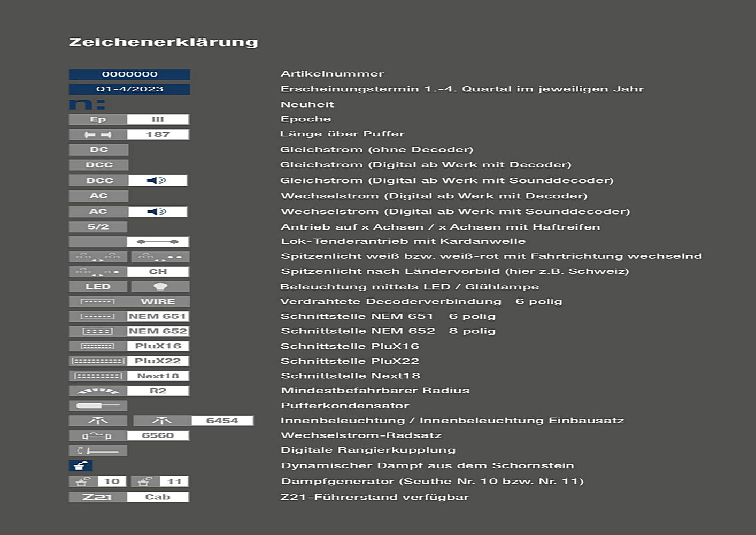Click the NEM 652 interface label
This screenshot has width=756, height=535.
click(158, 331)
